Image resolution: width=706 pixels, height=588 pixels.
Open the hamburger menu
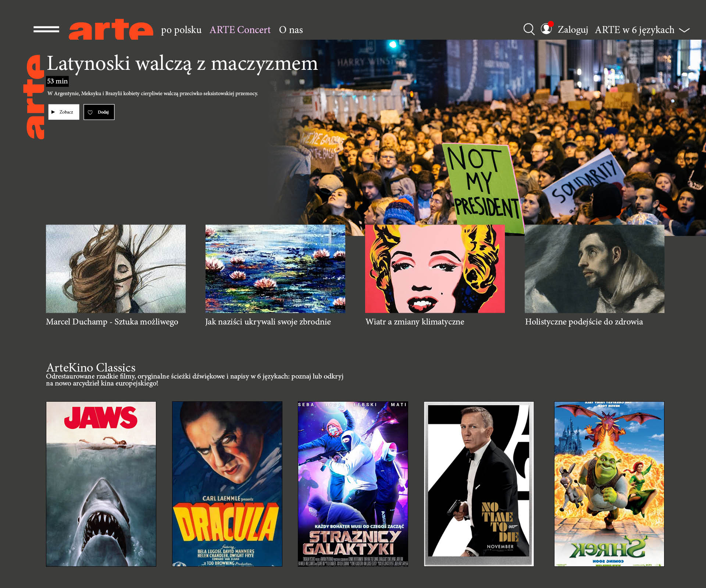[46, 29]
